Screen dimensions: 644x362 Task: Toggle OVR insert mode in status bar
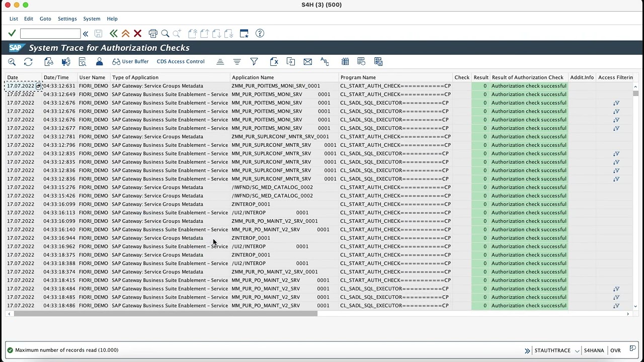tap(615, 350)
